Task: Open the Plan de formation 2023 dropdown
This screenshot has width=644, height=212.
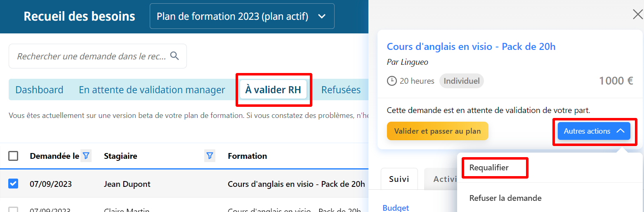Action: (x=242, y=16)
